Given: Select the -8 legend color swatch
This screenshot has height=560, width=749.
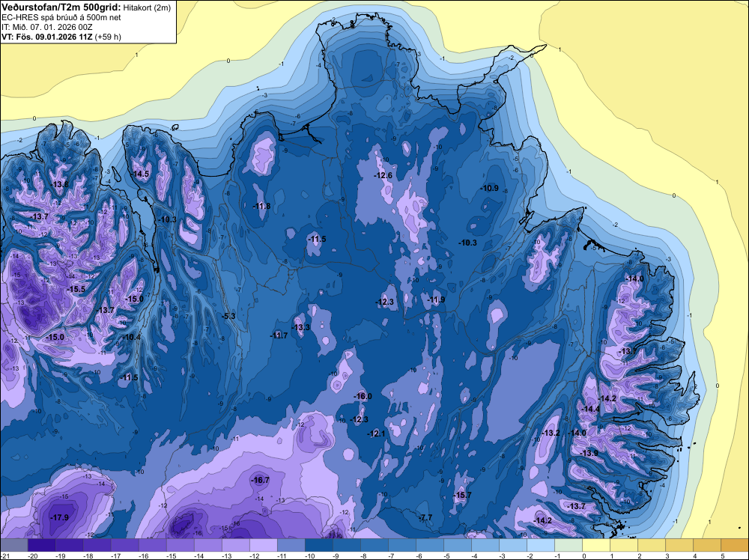Looking at the screenshot, I should pyautogui.click(x=374, y=545).
